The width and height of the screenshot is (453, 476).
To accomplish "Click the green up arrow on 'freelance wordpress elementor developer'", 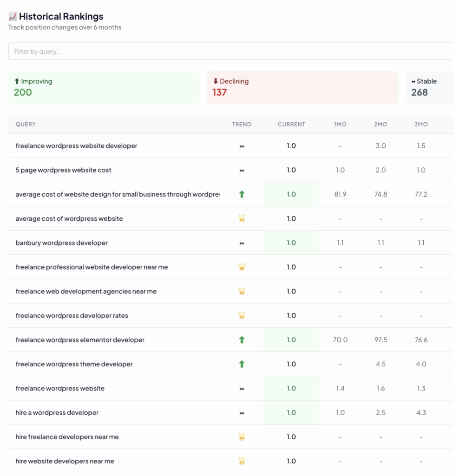I will coord(242,339).
